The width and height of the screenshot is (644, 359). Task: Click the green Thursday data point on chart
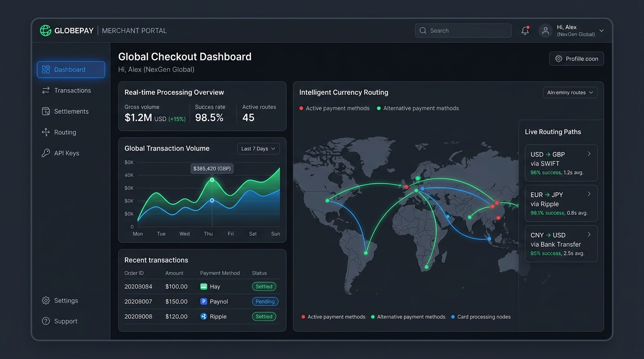point(212,180)
